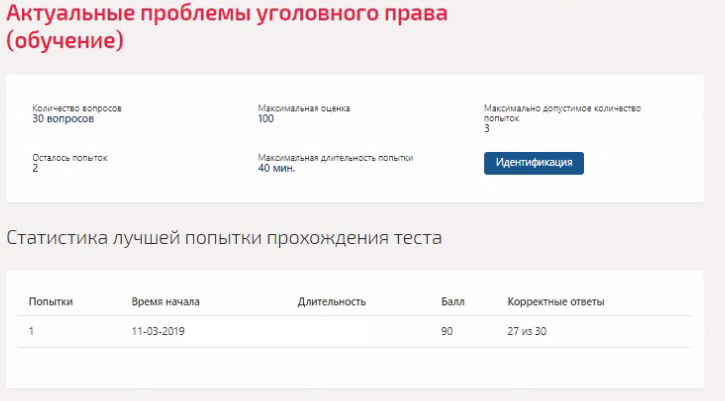725x401 pixels.
Task: Click the remaining attempts value 2
Action: point(35,168)
